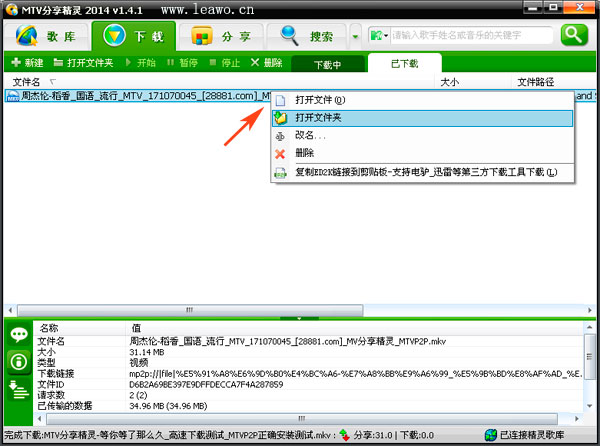Select the 周杰伦-稻香 downloaded file row
The height and width of the screenshot is (446, 600).
(x=138, y=96)
